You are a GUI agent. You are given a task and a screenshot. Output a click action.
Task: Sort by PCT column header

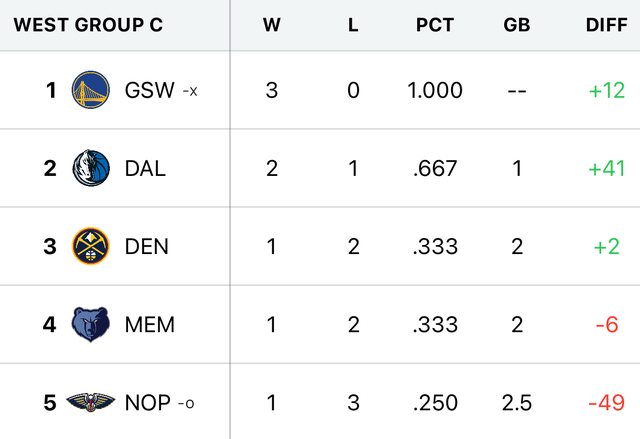pos(435,25)
